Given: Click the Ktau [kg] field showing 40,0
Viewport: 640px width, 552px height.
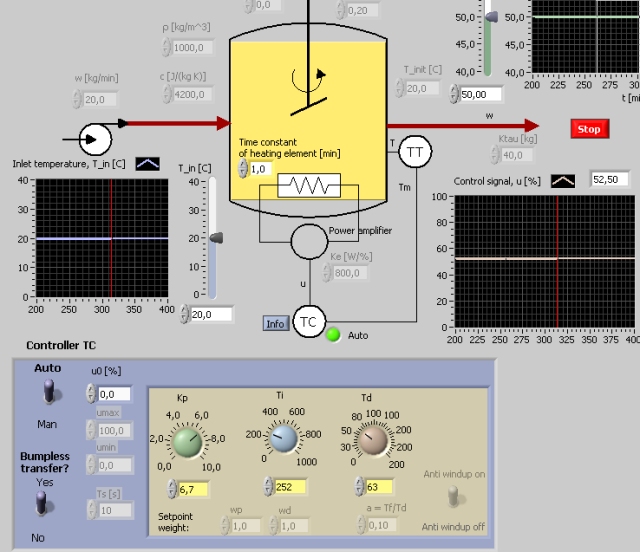Looking at the screenshot, I should pyautogui.click(x=517, y=155).
